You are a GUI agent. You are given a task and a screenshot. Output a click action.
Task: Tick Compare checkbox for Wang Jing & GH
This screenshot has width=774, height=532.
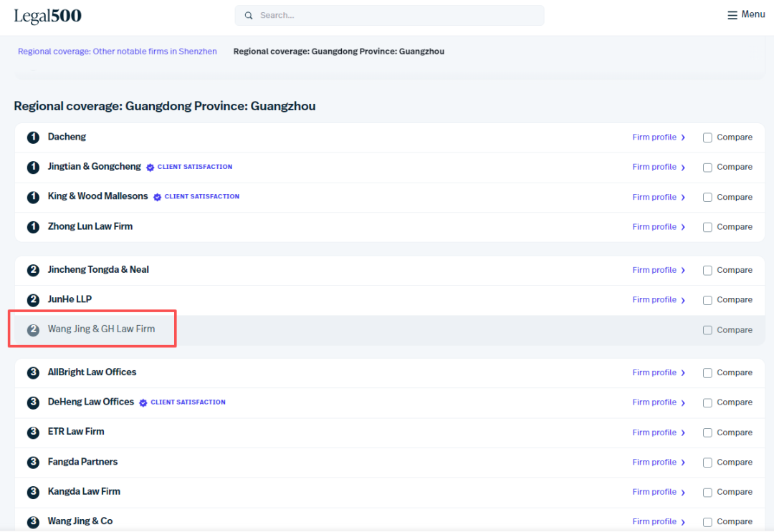(707, 330)
